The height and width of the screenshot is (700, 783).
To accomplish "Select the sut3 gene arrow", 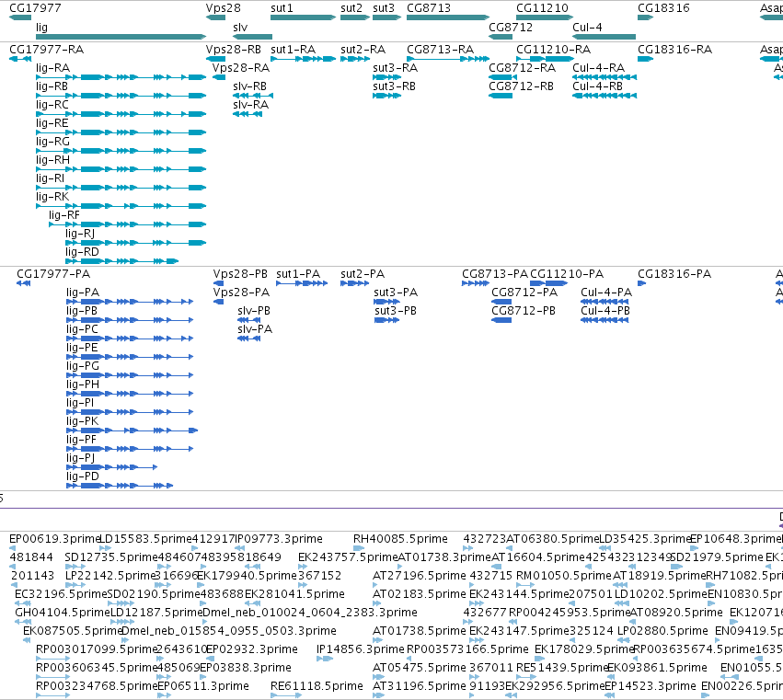I will pos(387,17).
